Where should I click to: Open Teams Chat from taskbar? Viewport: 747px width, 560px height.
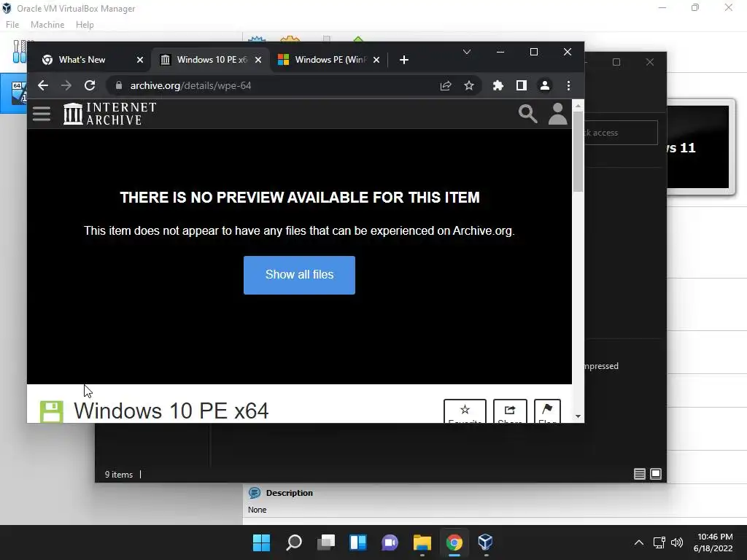point(390,542)
